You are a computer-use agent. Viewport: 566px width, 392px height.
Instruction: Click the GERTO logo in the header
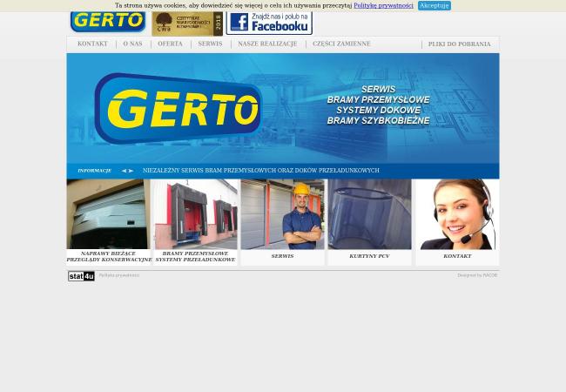(108, 22)
